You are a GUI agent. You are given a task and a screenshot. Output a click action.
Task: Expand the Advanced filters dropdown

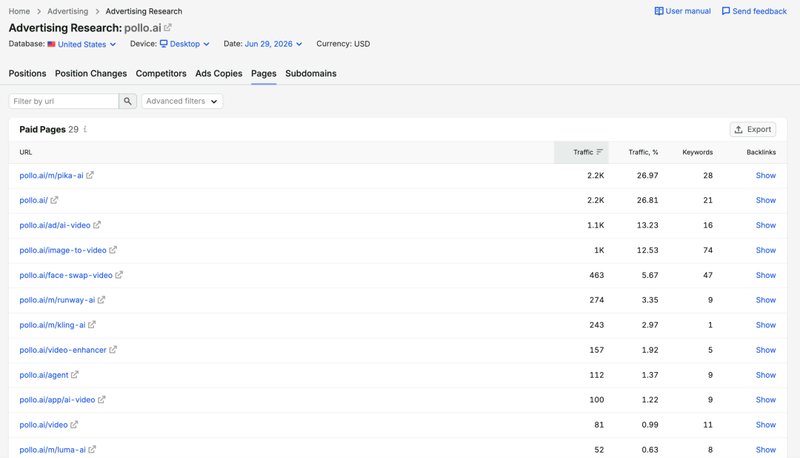(x=182, y=101)
